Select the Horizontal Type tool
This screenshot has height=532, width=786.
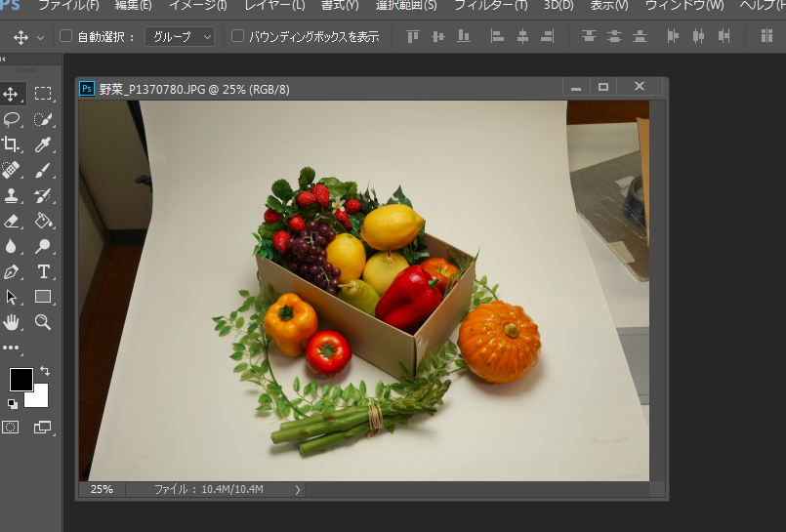[43, 271]
